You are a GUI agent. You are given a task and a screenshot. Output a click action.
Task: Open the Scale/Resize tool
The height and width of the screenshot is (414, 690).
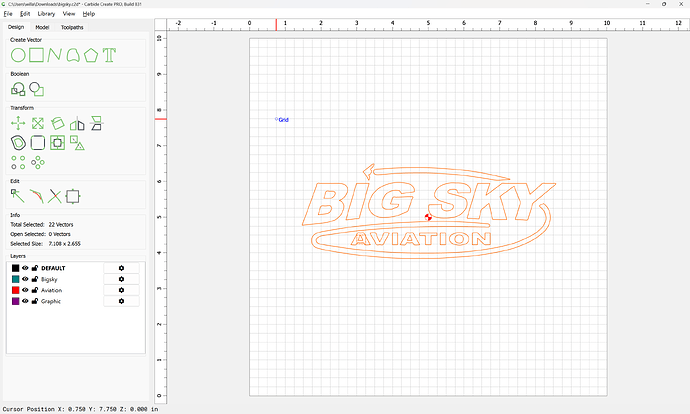click(38, 123)
